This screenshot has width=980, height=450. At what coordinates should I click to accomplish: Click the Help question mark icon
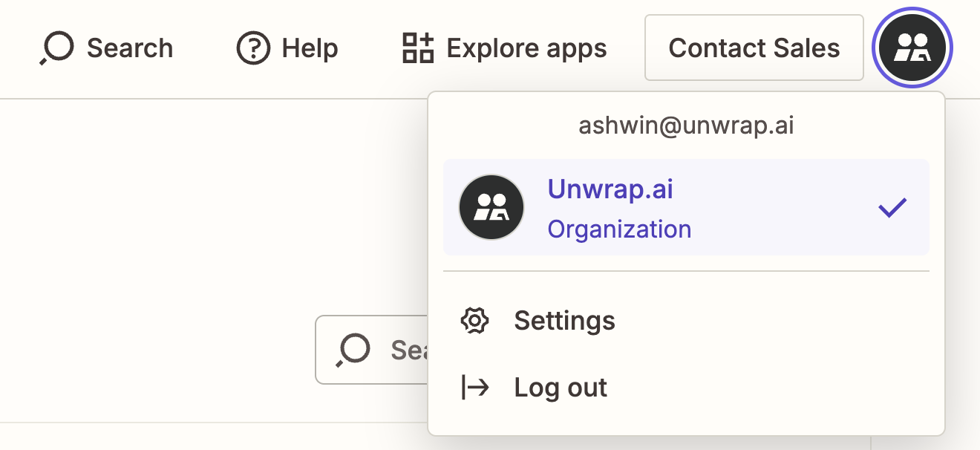click(253, 48)
